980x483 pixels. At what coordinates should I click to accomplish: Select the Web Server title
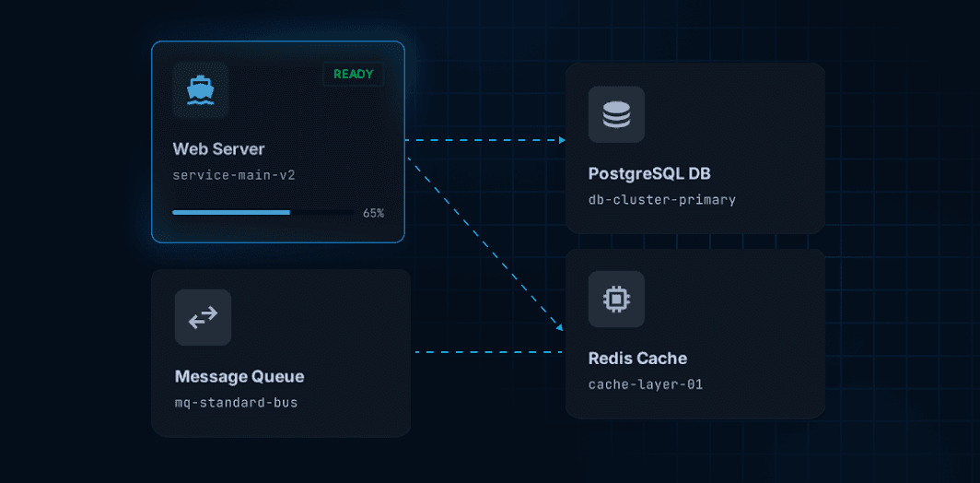click(x=219, y=149)
